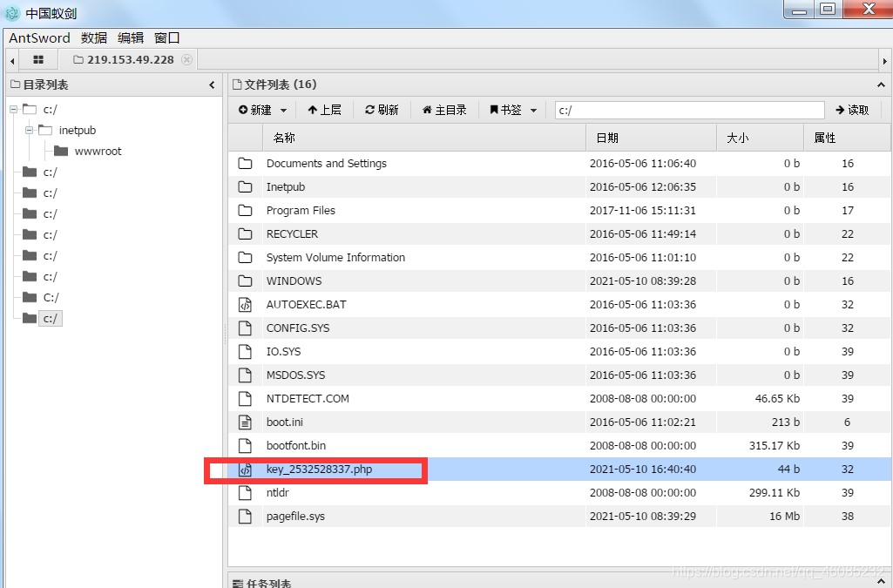This screenshot has width=893, height=588.
Task: Collapse the 文件列表 panel with the chevron
Action: pyautogui.click(x=881, y=84)
